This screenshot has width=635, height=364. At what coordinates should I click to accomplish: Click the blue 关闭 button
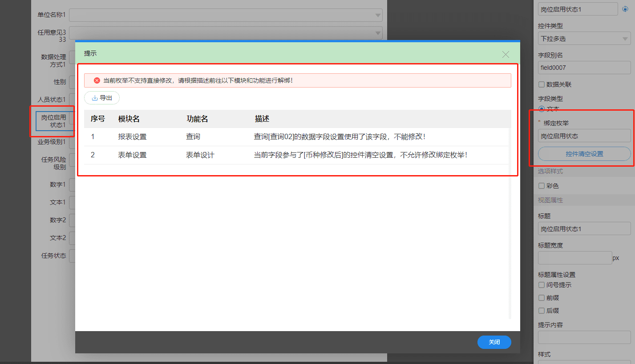tap(494, 342)
